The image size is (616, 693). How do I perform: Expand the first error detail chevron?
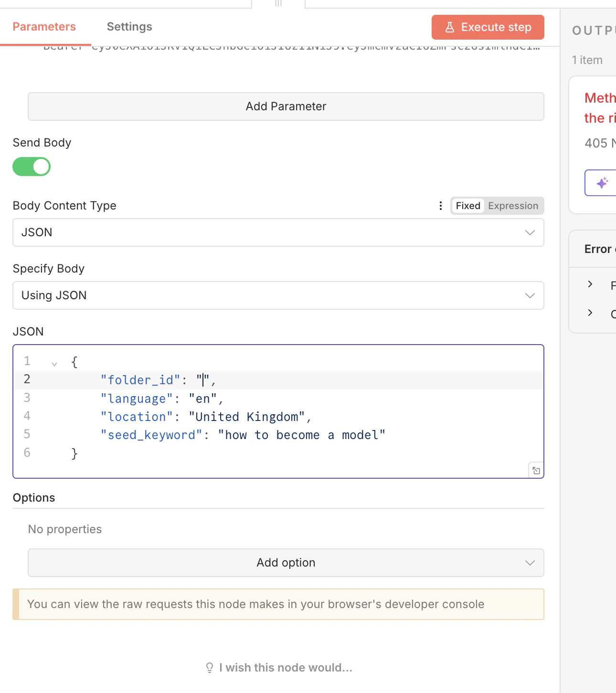pos(590,284)
